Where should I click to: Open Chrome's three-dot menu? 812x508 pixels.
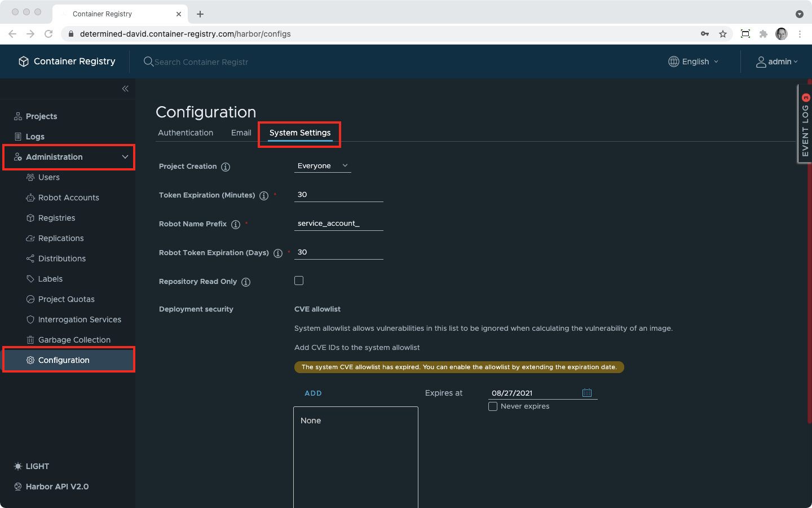click(800, 34)
